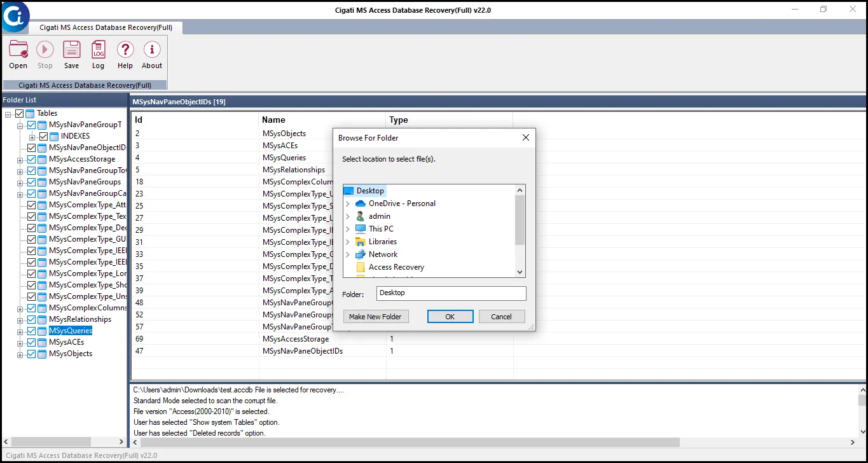Toggle the Tables root checkbox
The height and width of the screenshot is (463, 868).
(x=19, y=113)
